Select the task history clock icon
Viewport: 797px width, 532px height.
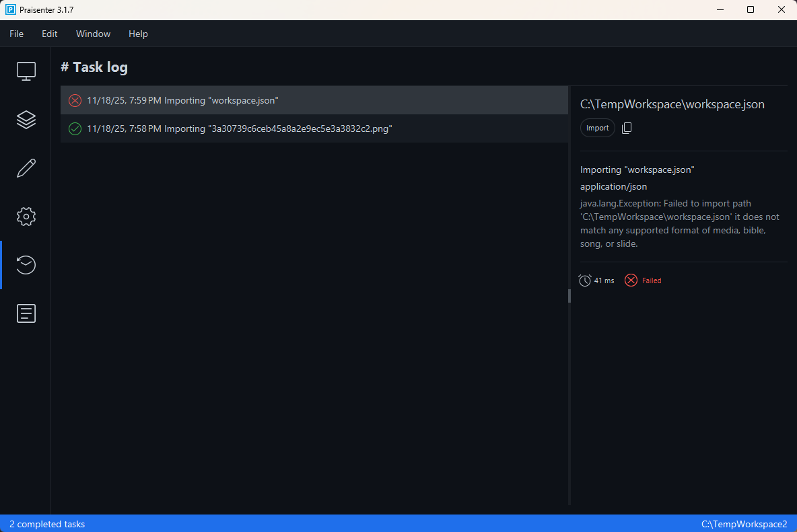click(x=26, y=265)
